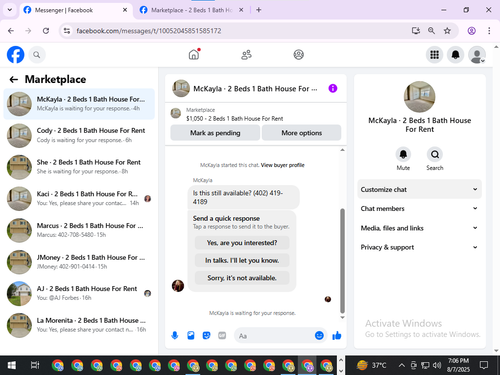The image size is (500, 375).
Task: Open the notifications bell in the header
Action: pyautogui.click(x=455, y=55)
